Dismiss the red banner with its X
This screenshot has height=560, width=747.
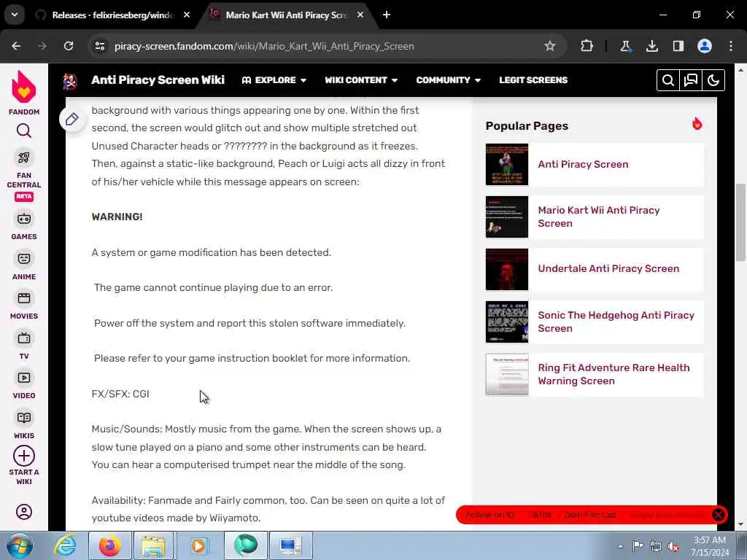719,515
